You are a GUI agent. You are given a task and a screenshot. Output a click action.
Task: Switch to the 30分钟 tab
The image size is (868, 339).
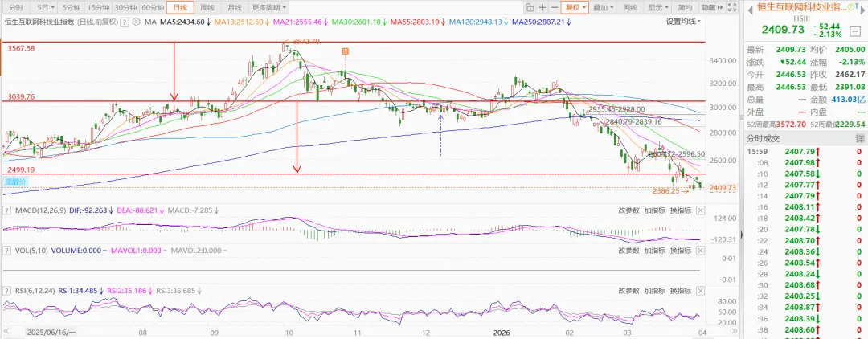[125, 8]
